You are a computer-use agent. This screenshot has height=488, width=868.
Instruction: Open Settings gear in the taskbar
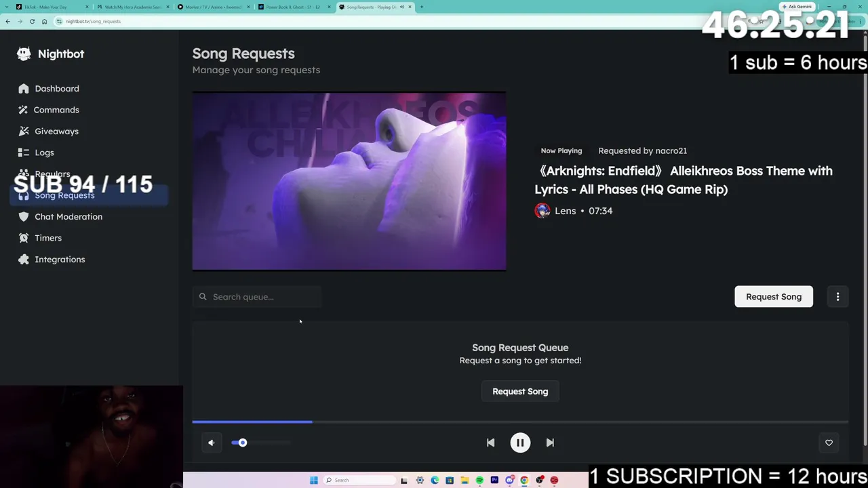[x=420, y=481]
